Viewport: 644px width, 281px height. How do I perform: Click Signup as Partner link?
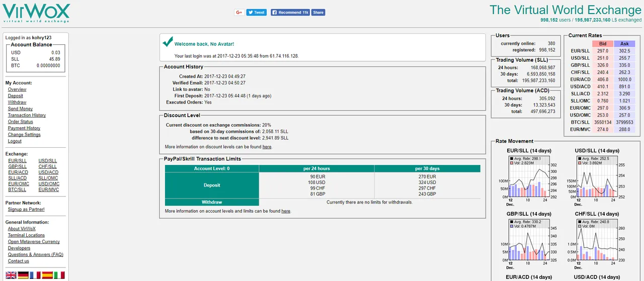click(26, 210)
